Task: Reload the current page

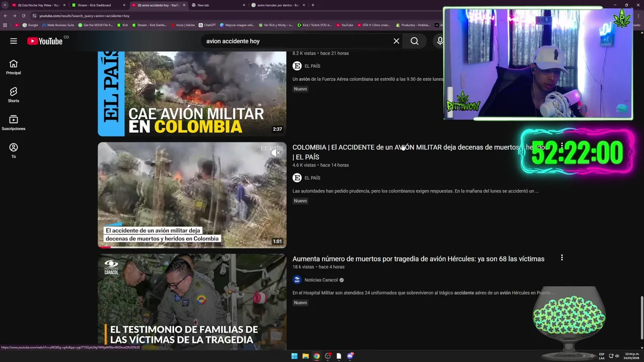Action: click(24, 16)
